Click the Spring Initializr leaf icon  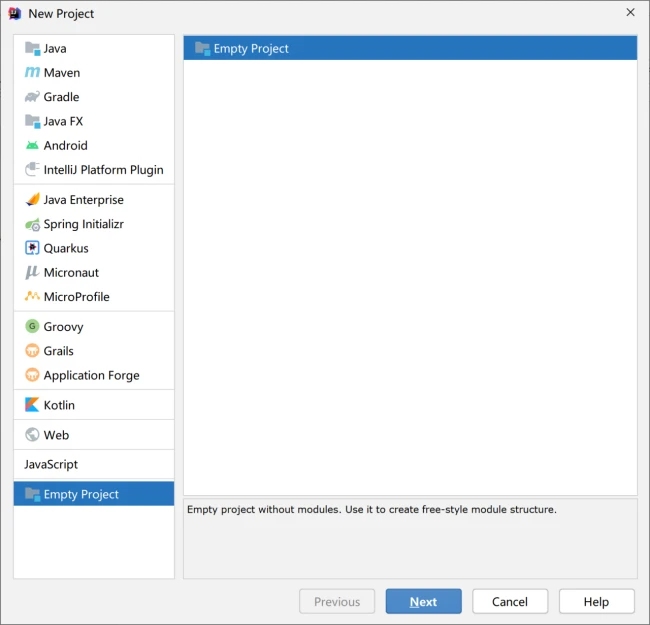32,224
